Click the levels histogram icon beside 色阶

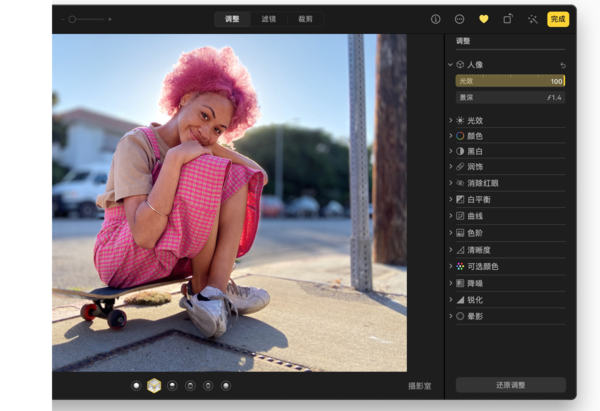pyautogui.click(x=460, y=233)
